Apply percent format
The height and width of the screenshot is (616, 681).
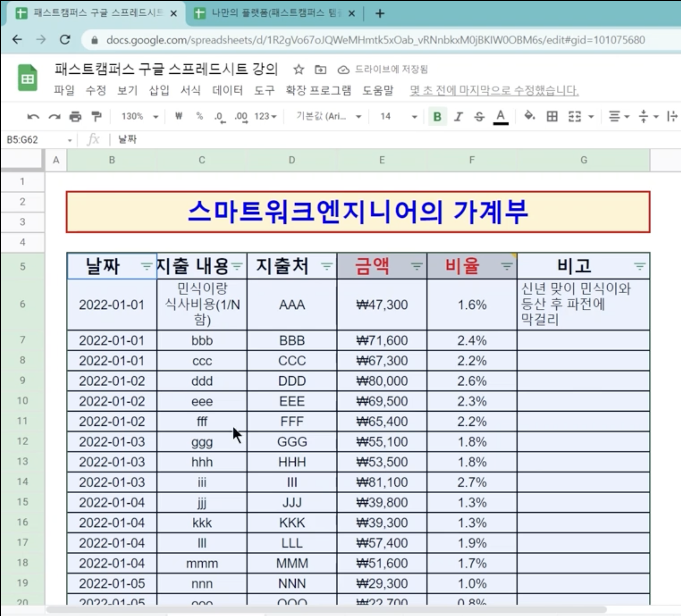tap(200, 116)
